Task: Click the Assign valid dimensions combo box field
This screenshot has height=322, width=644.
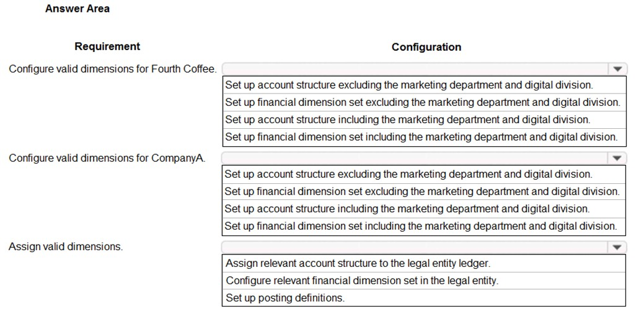Action: [x=424, y=247]
